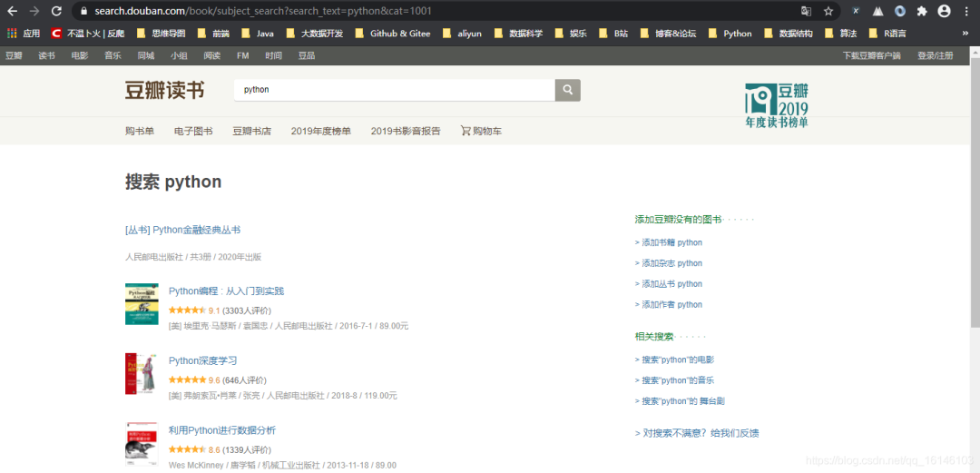Screen dimensions: 980x473
Task: Go to 读书 in the top navigation
Action: point(47,55)
